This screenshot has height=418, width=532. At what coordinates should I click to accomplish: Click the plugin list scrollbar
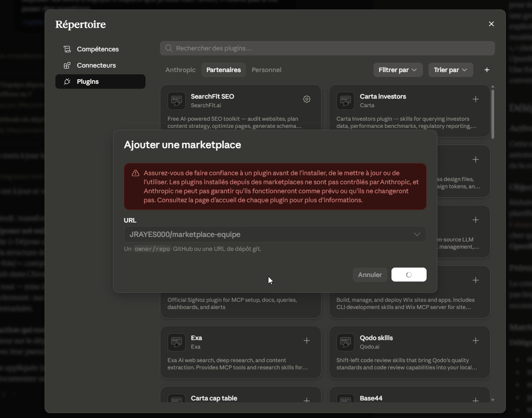(x=493, y=114)
